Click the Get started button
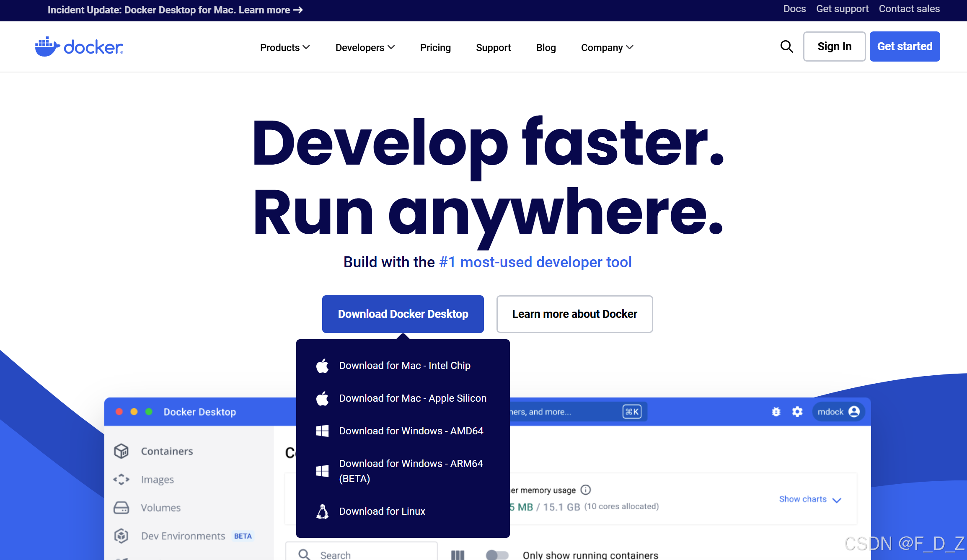The height and width of the screenshot is (560, 967). [905, 46]
